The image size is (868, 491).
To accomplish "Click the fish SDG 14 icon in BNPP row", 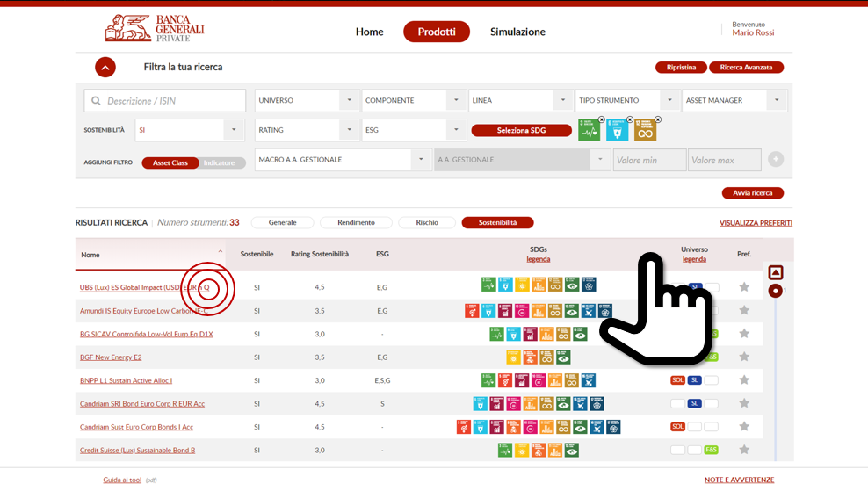I will click(x=588, y=380).
